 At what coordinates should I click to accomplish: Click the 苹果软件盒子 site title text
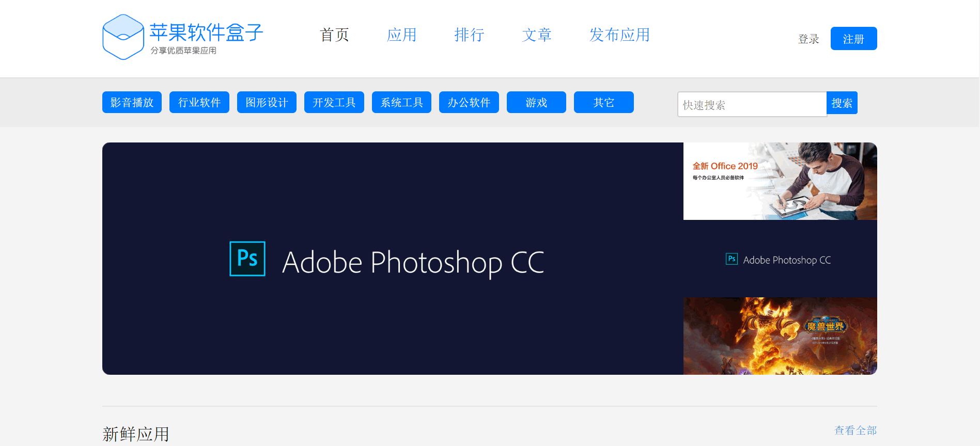click(x=207, y=32)
